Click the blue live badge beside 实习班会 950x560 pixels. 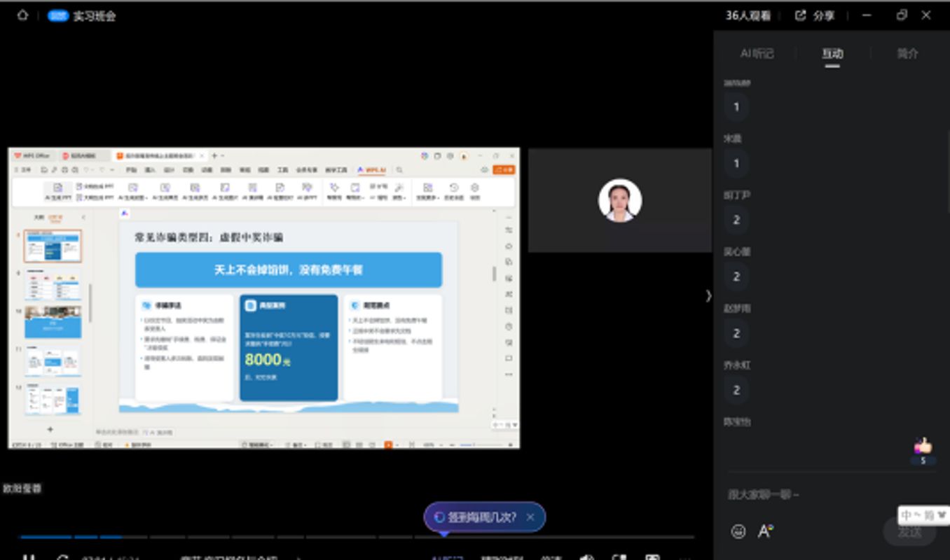click(x=58, y=15)
